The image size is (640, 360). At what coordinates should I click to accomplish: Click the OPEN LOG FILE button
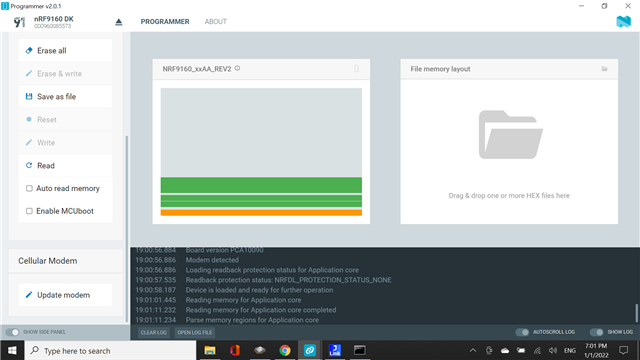[195, 332]
